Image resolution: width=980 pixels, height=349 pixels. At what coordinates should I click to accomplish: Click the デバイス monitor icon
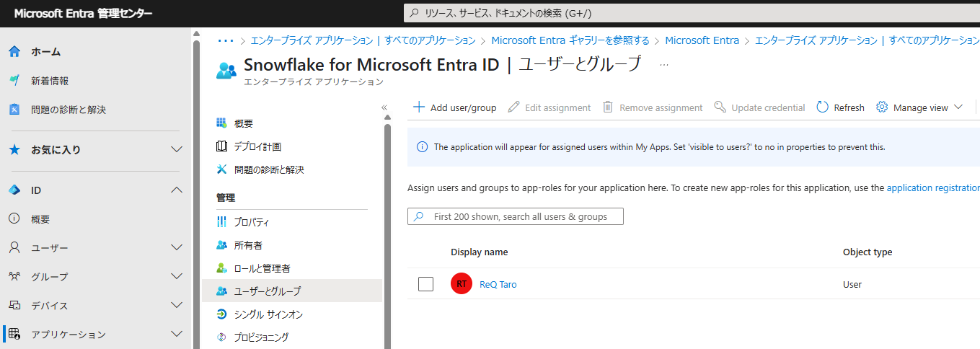tap(14, 306)
